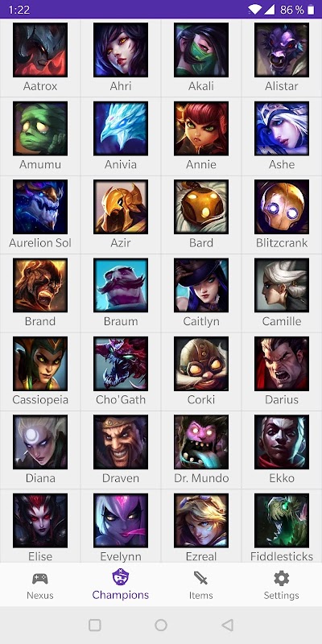The image size is (322, 644).
Task: Open the Ahri champion portrait
Action: pyautogui.click(x=121, y=50)
